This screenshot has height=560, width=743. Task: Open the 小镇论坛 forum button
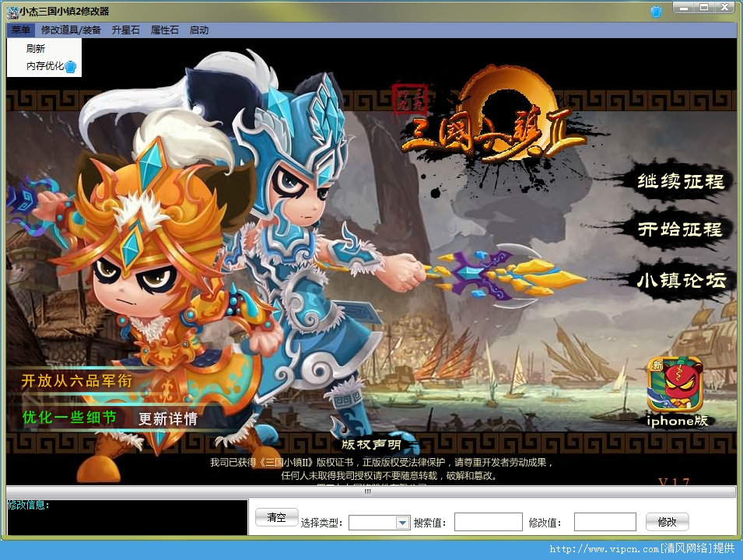pyautogui.click(x=681, y=281)
